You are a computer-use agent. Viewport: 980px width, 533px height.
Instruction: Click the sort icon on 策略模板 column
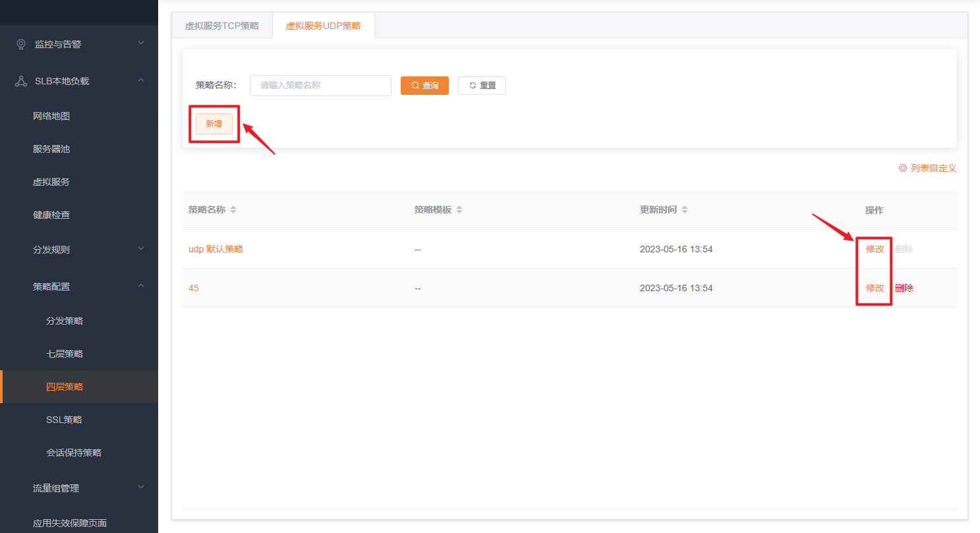click(459, 210)
